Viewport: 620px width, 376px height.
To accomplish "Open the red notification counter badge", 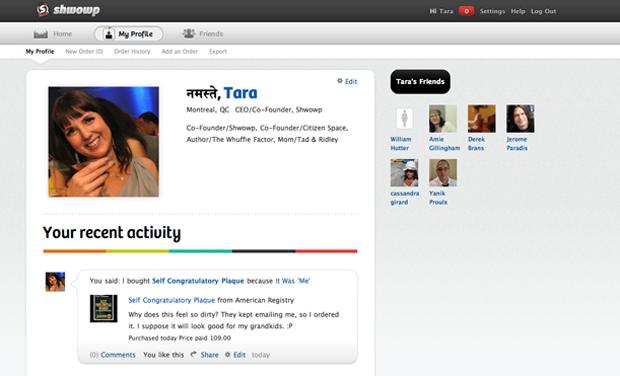I will pyautogui.click(x=466, y=11).
